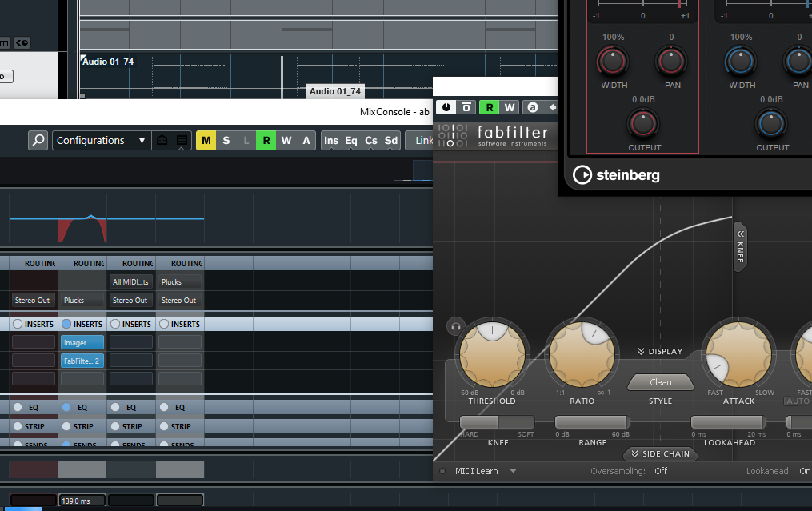Click the Knee hard/soft slider

tap(497, 422)
